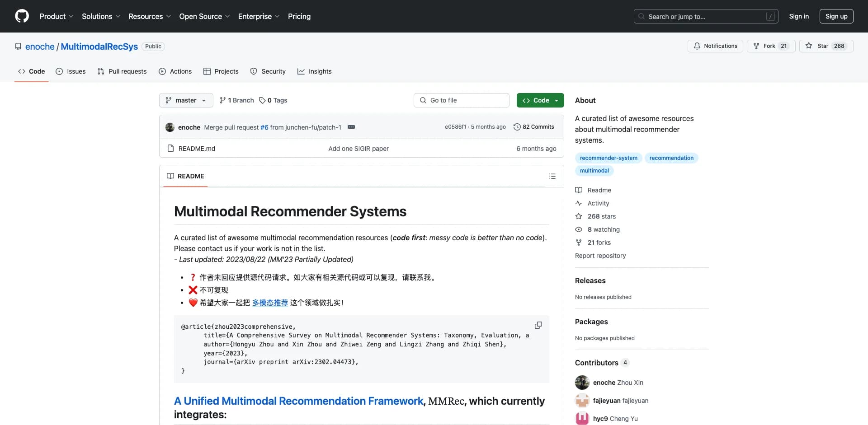Open the README.md file
The height and width of the screenshot is (425, 868).
tap(197, 149)
